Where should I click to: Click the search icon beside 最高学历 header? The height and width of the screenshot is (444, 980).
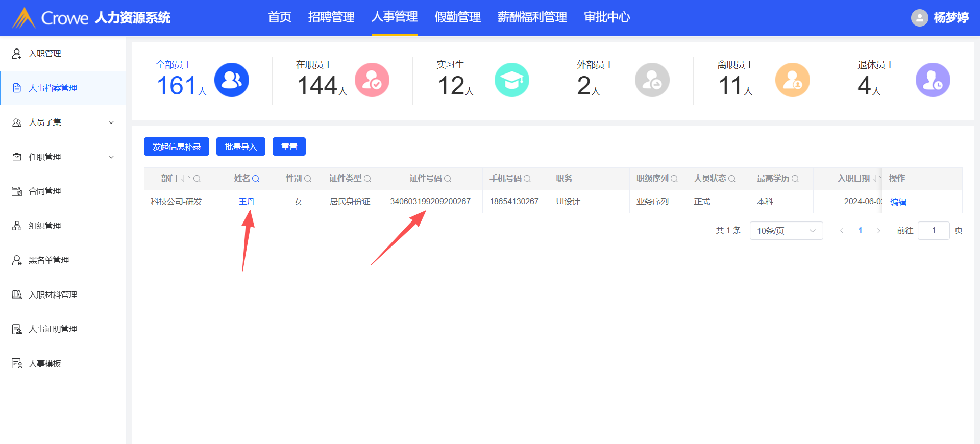(795, 179)
